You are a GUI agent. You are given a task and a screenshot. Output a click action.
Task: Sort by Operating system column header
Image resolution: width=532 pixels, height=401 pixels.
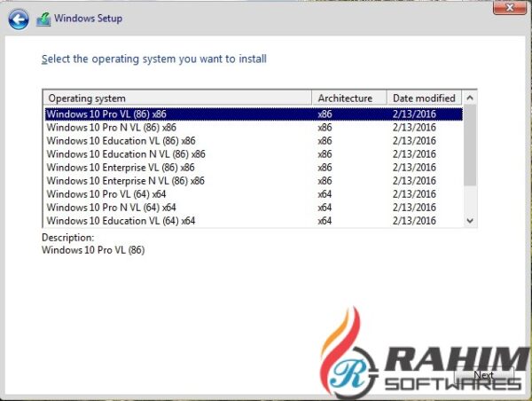coord(177,98)
